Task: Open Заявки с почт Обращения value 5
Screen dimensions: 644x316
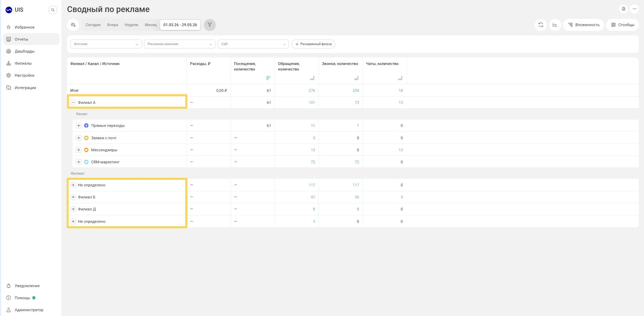Action: pyautogui.click(x=314, y=138)
